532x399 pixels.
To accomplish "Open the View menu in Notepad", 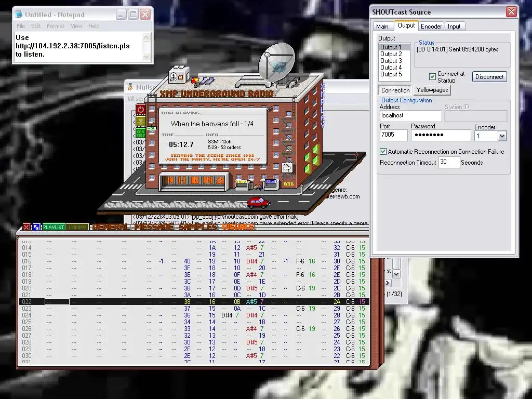I will click(76, 26).
